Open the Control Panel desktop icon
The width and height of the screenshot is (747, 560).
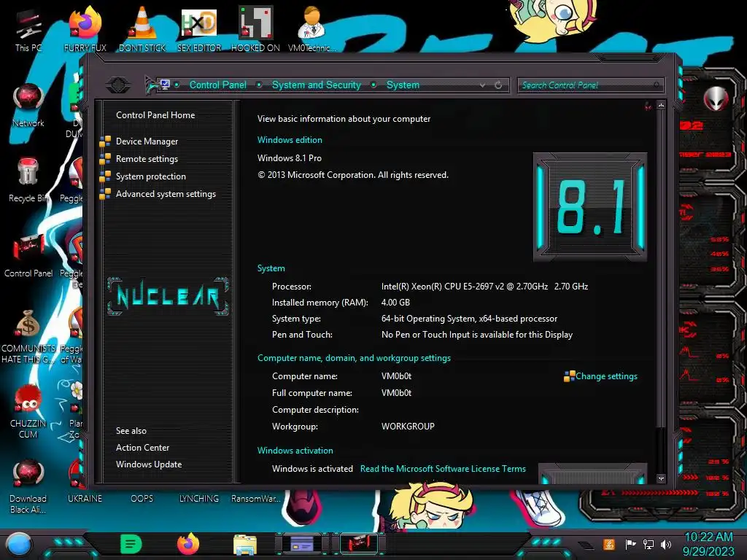pyautogui.click(x=28, y=256)
